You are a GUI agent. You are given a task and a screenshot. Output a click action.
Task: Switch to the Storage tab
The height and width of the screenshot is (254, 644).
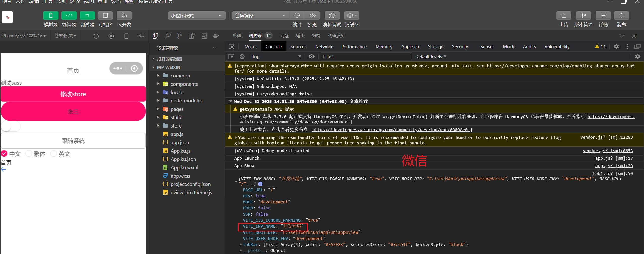tap(435, 47)
